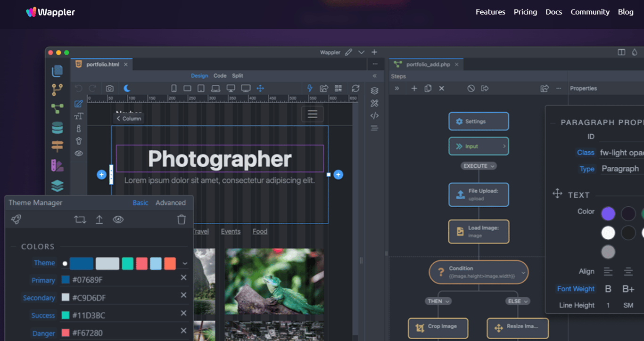The height and width of the screenshot is (341, 644).
Task: Select the tablet portrait viewport icon
Action: coord(201,88)
